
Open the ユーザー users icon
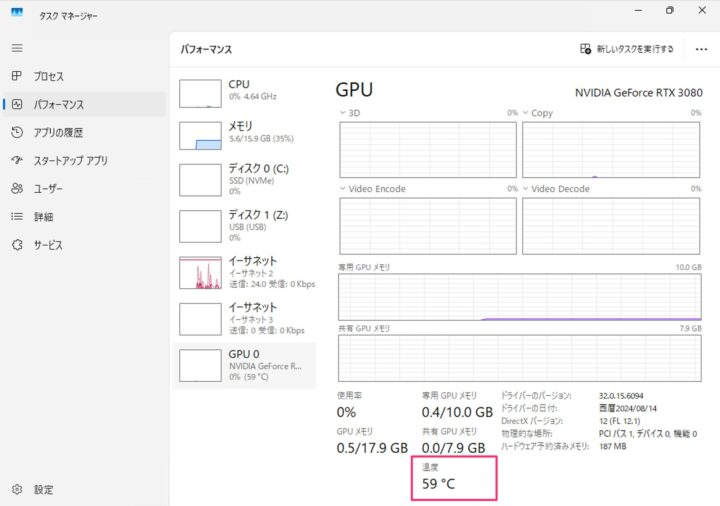click(x=17, y=188)
